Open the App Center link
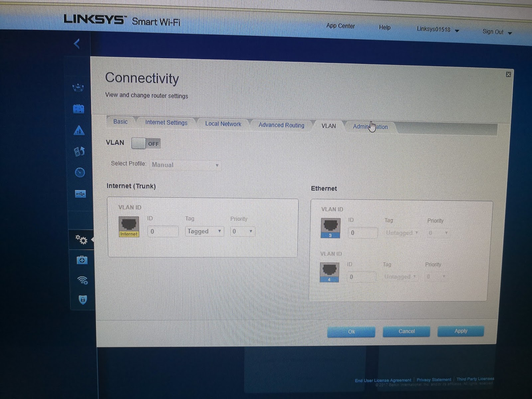 pos(340,26)
